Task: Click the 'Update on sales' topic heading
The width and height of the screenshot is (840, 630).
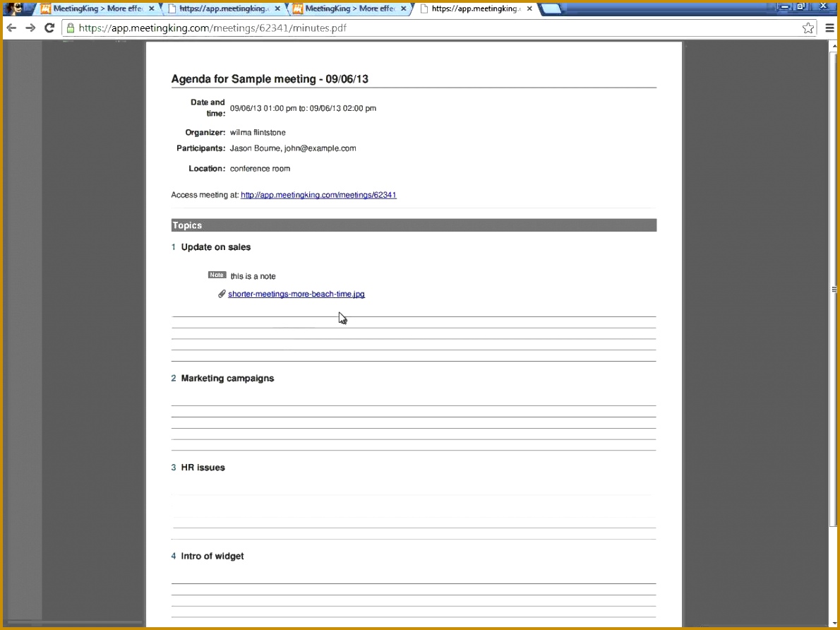Action: [215, 246]
